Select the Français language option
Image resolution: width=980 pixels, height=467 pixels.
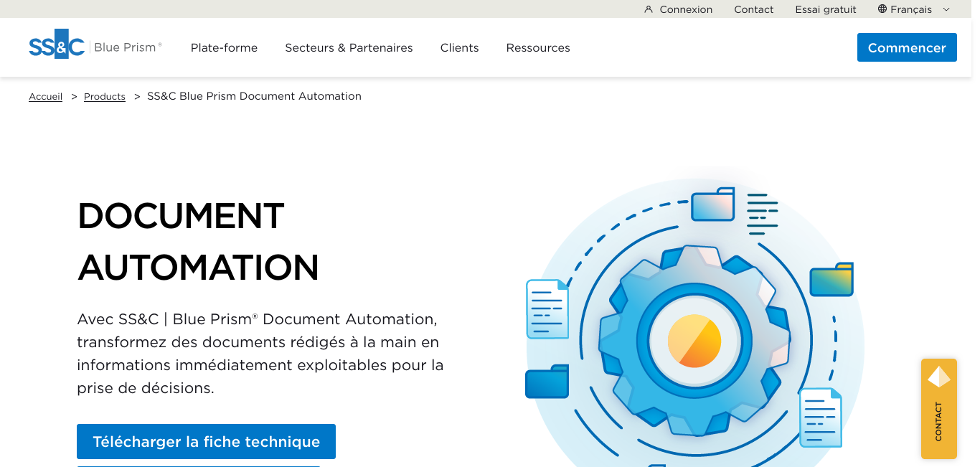pos(911,9)
